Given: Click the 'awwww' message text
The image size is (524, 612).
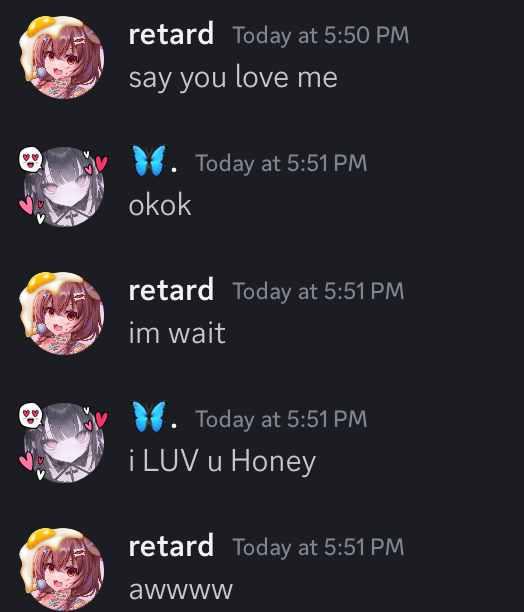Looking at the screenshot, I should (x=181, y=590).
